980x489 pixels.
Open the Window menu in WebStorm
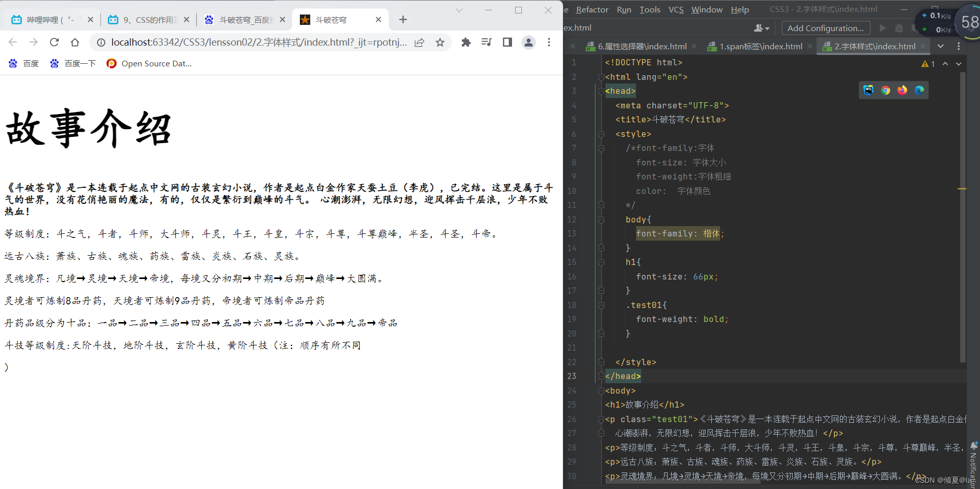point(707,10)
